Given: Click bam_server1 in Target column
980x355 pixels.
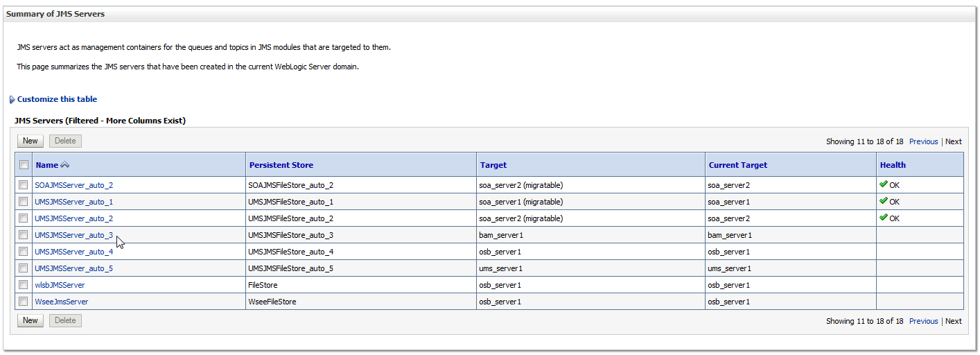Looking at the screenshot, I should [x=501, y=235].
